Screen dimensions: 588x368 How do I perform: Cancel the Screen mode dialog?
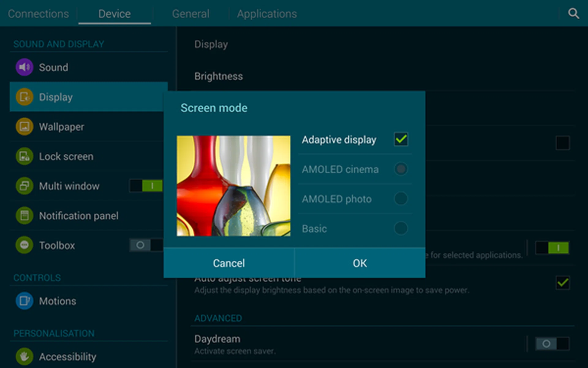(x=228, y=263)
